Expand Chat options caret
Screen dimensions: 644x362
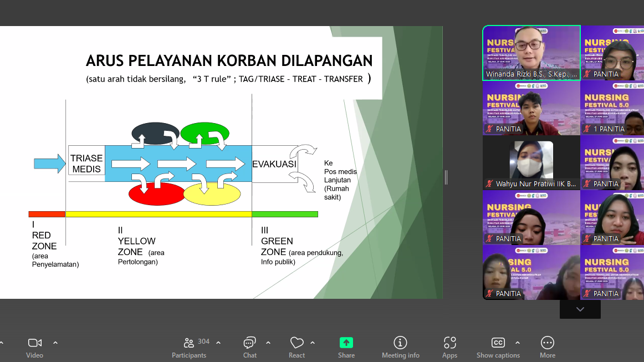point(268,343)
